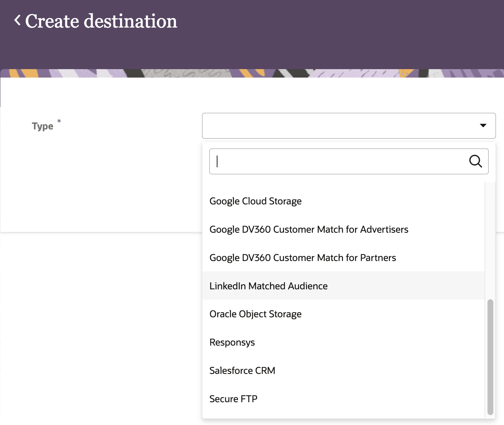The height and width of the screenshot is (425, 504).
Task: Click the back chevron beside Create destination
Action: 17,21
